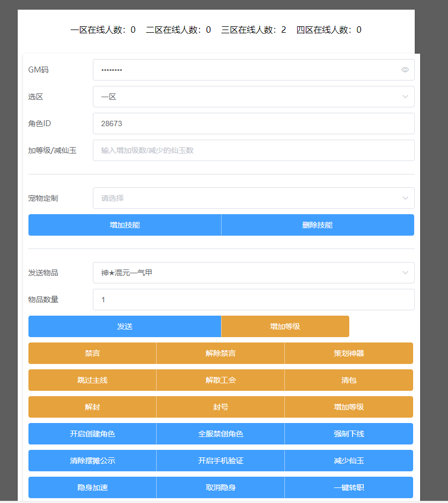Select the 物品数量 quantity field
The height and width of the screenshot is (503, 448).
[253, 300]
